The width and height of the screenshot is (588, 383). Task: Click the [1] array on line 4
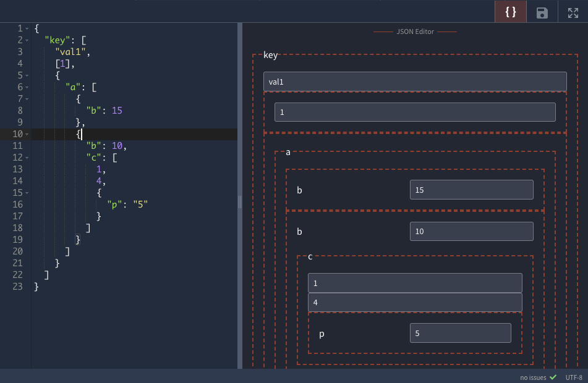[x=62, y=64]
